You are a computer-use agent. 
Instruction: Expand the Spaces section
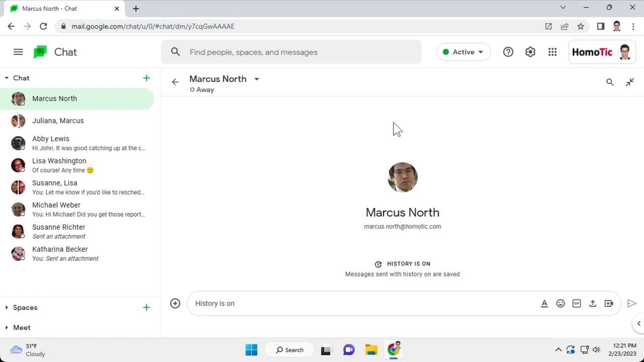(7, 308)
